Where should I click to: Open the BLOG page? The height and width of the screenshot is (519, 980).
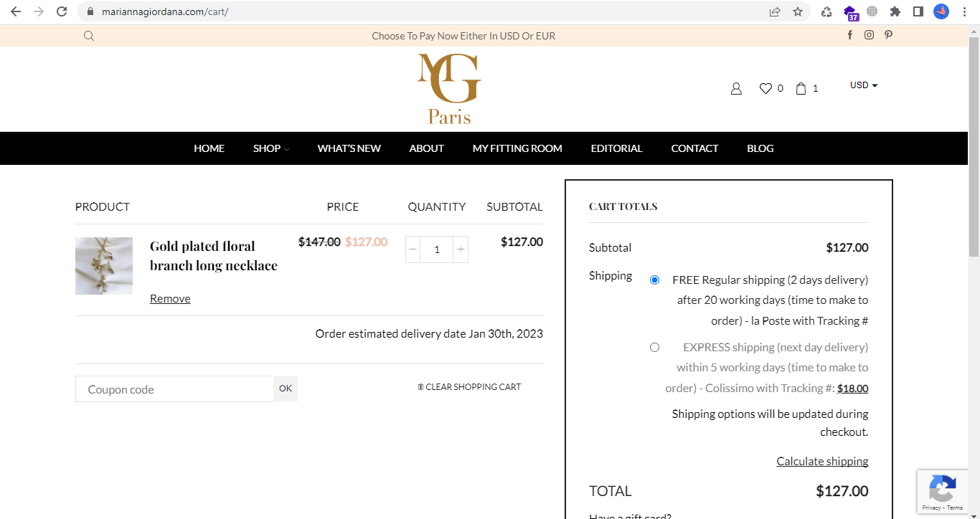coord(760,148)
